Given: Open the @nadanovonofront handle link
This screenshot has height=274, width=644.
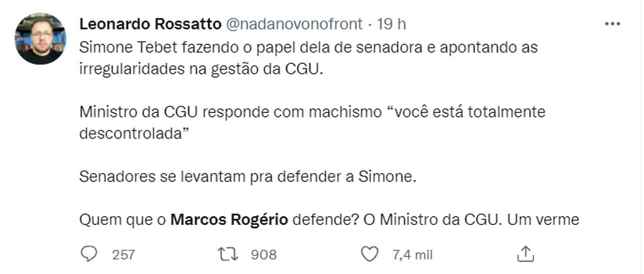Looking at the screenshot, I should coord(294,24).
